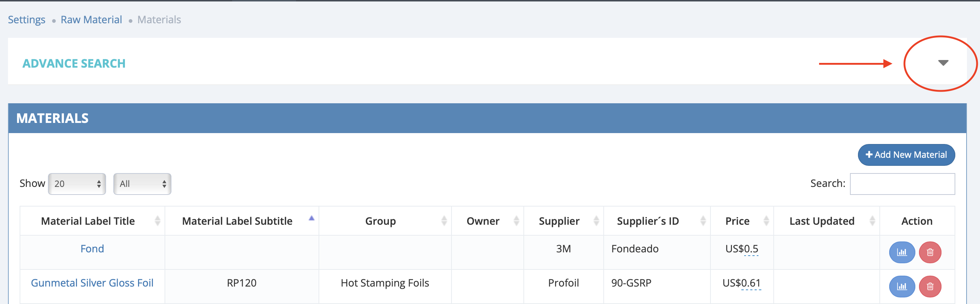This screenshot has height=304, width=980.
Task: Go to Settings breadcrumb
Action: click(x=27, y=20)
